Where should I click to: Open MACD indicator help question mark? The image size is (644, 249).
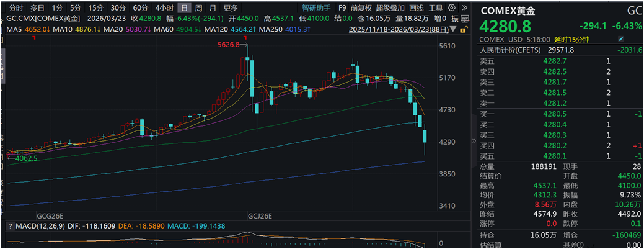click(9, 226)
